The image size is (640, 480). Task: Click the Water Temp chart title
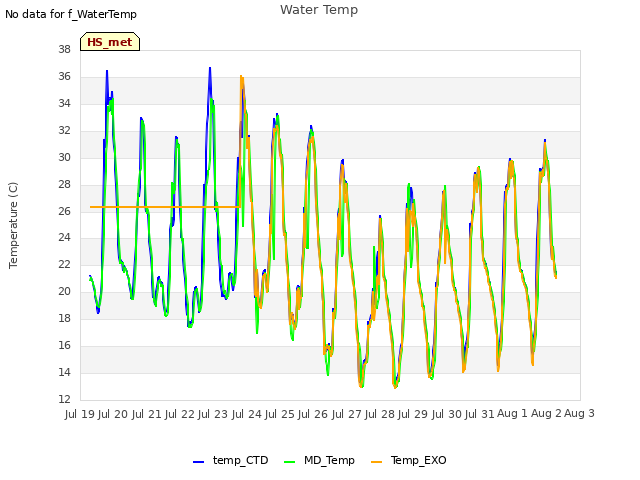pyautogui.click(x=319, y=10)
